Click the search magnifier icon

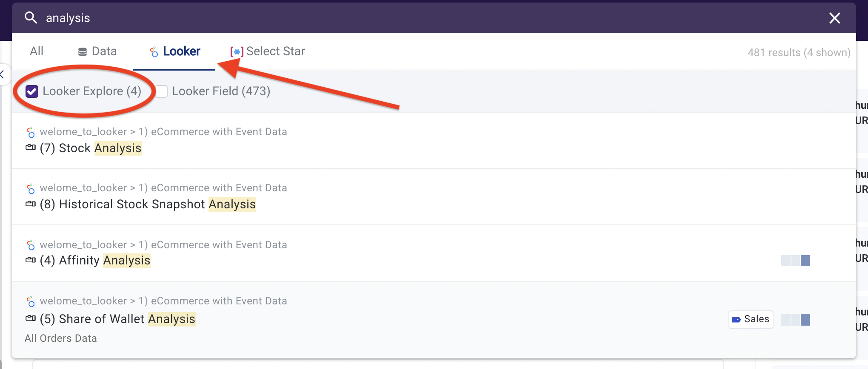[31, 18]
